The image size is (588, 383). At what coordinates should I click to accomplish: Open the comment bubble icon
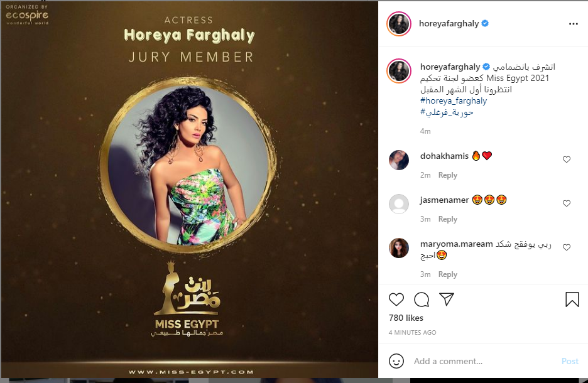422,299
